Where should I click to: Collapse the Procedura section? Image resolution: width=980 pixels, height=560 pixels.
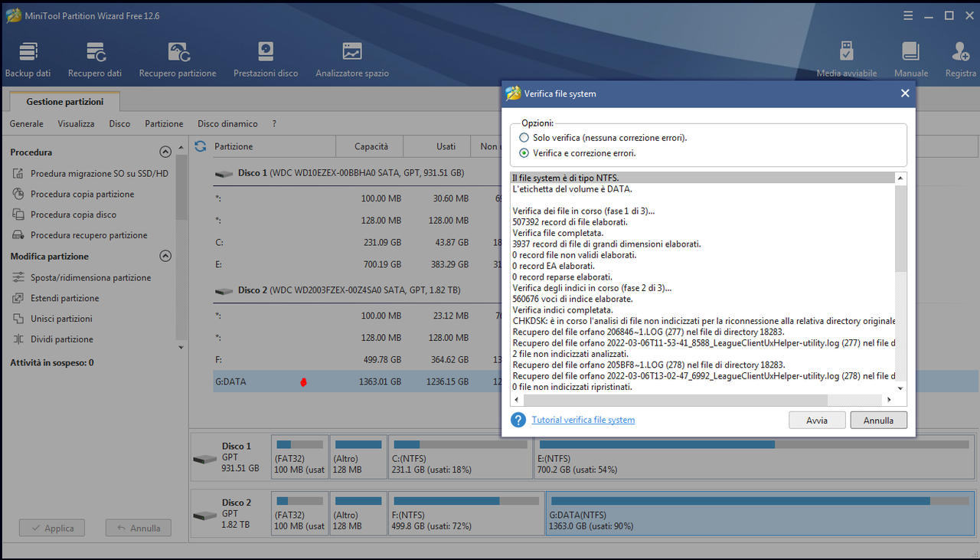[165, 152]
